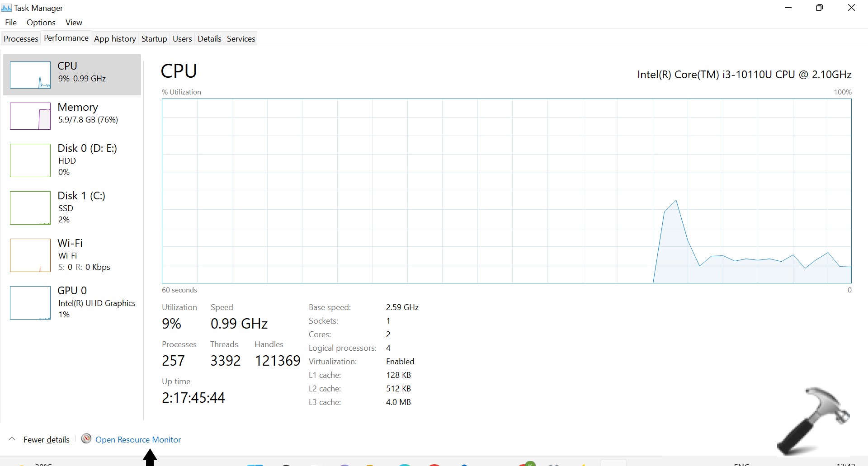Click the Base speed value 2.59 GHz
The image size is (868, 466).
tap(402, 307)
